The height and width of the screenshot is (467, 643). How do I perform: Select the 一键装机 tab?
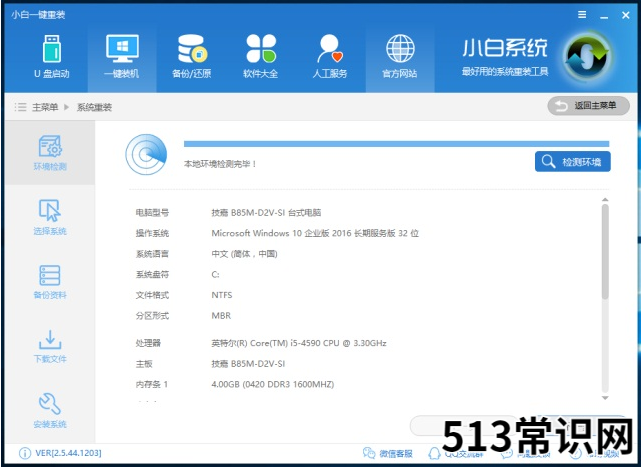122,57
